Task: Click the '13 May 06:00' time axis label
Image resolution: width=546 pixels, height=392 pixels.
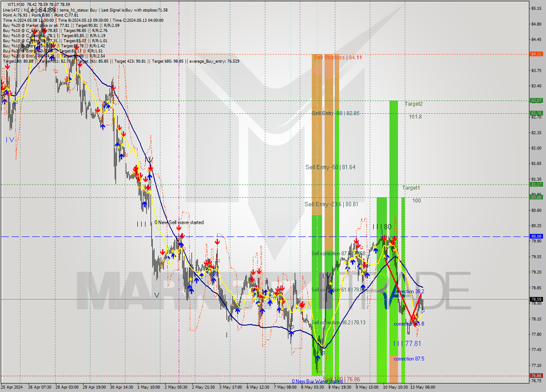Action: (x=423, y=387)
